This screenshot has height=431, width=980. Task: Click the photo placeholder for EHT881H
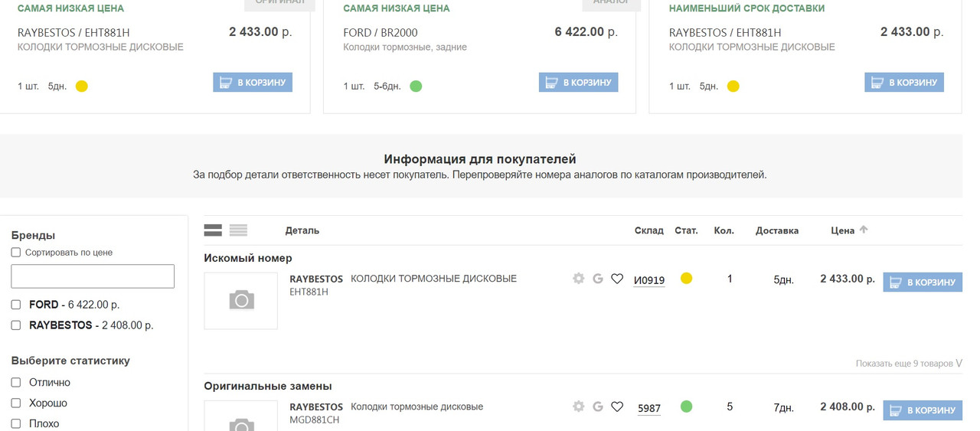coord(241,301)
